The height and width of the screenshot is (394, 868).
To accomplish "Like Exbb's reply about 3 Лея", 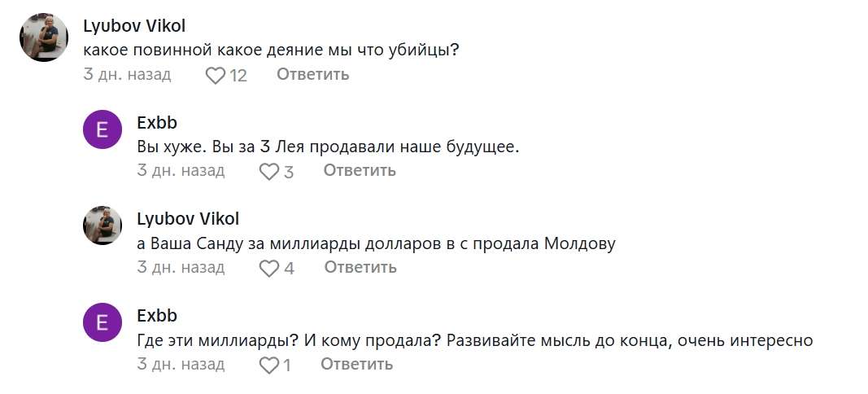I will [x=269, y=172].
